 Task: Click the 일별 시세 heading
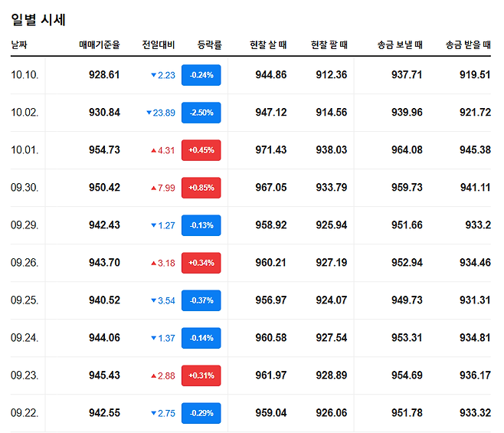[x=38, y=19]
